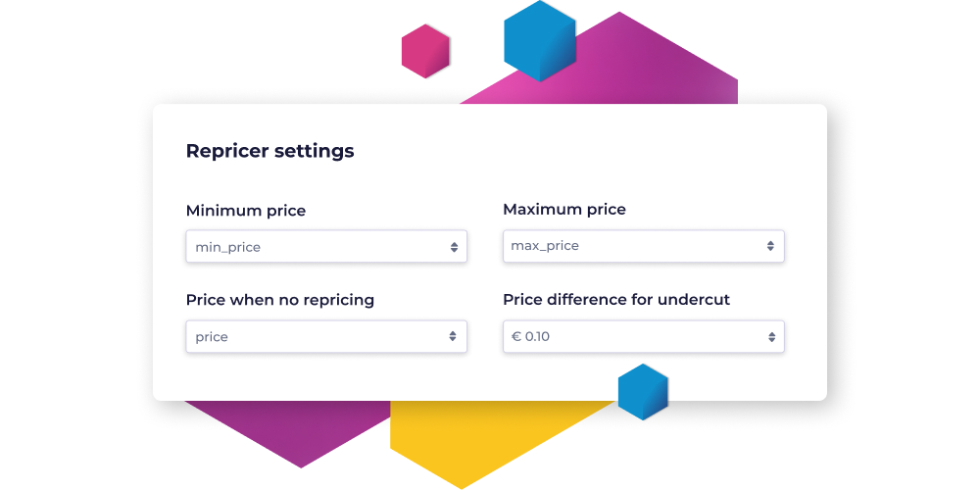Screen dimensions: 980x490
Task: Click the Minimum price label
Action: pyautogui.click(x=246, y=211)
